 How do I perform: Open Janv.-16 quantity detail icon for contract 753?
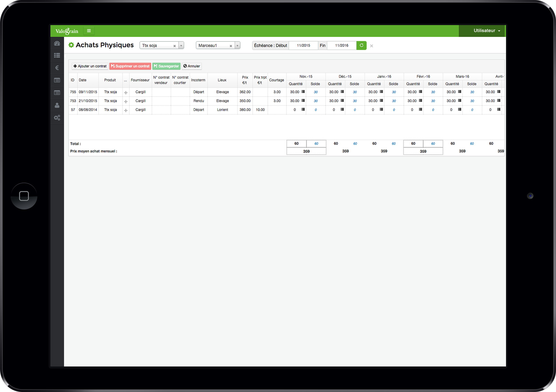381,101
